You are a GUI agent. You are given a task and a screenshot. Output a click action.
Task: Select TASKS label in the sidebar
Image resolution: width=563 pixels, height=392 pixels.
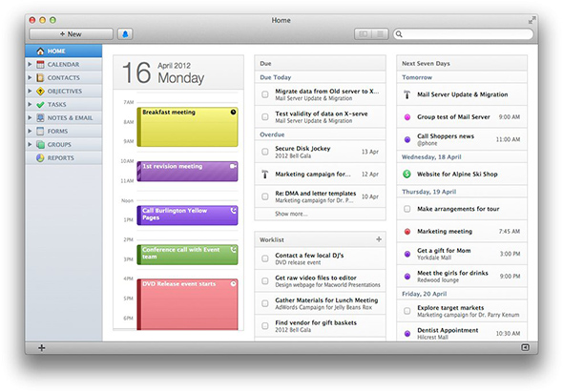click(x=56, y=105)
